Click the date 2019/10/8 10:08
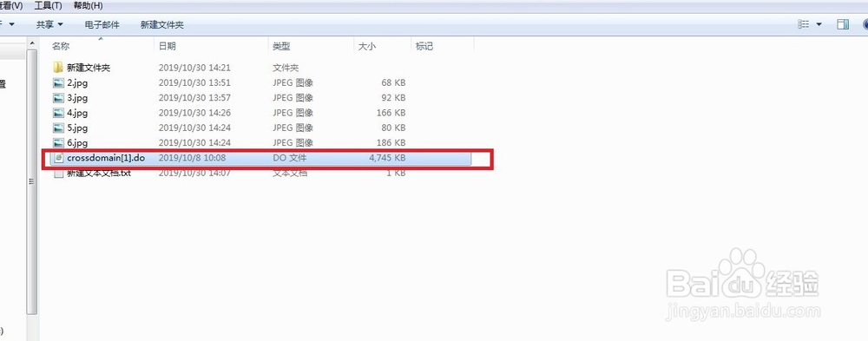 point(192,158)
